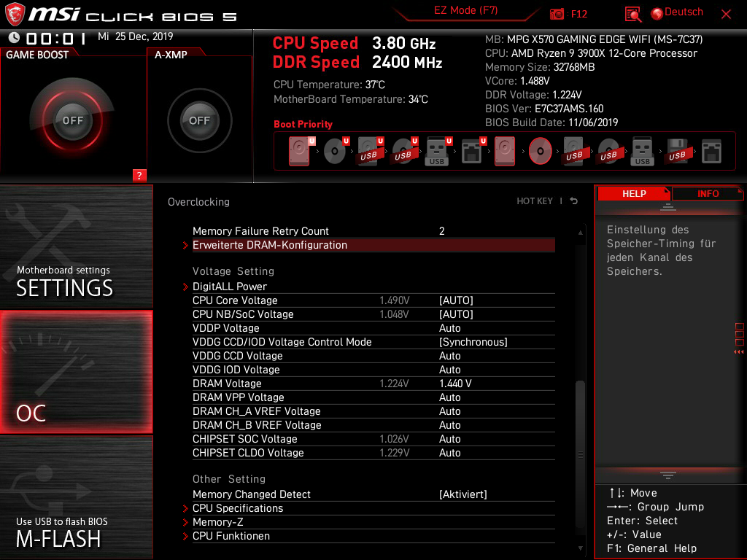This screenshot has height=560, width=747.
Task: Select the last network boot device icon
Action: coord(711,151)
